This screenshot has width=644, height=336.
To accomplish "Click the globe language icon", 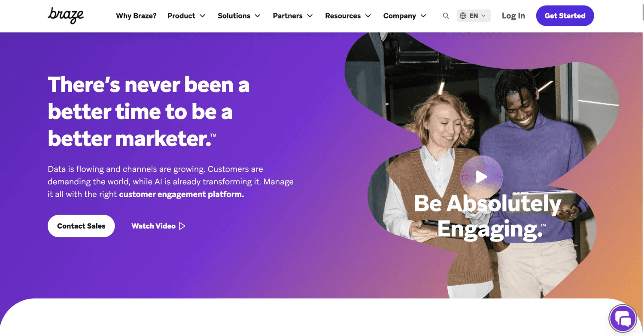I will 463,15.
